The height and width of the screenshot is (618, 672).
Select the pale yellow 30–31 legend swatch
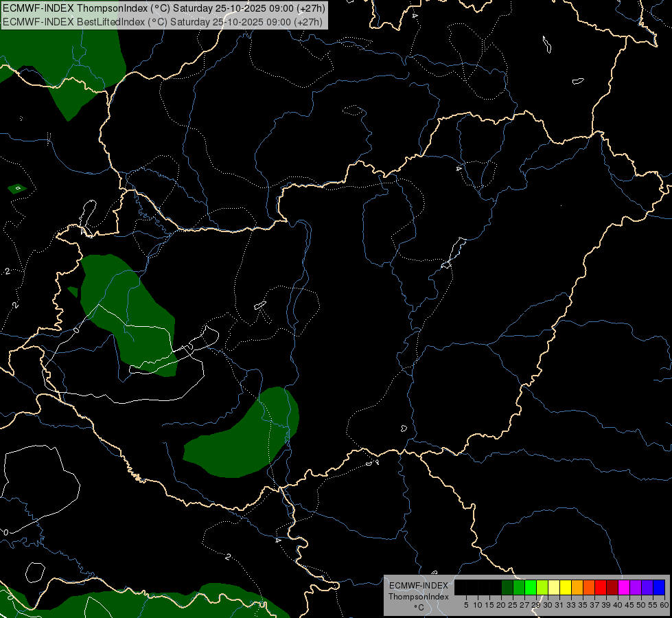coord(554,587)
